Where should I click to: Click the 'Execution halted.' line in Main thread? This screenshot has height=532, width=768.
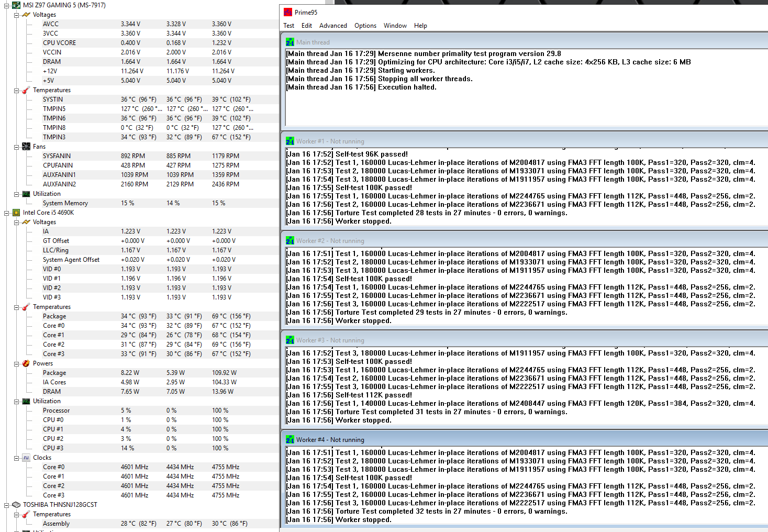click(361, 87)
